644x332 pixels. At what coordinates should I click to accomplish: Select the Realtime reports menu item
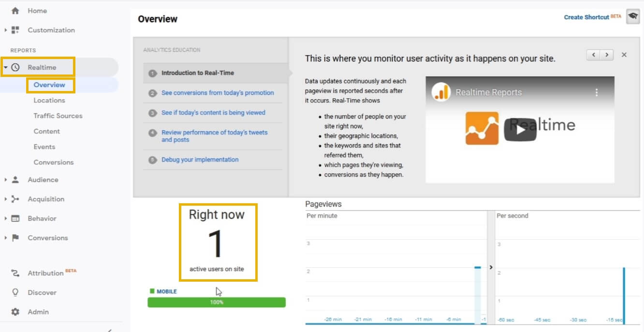point(42,67)
